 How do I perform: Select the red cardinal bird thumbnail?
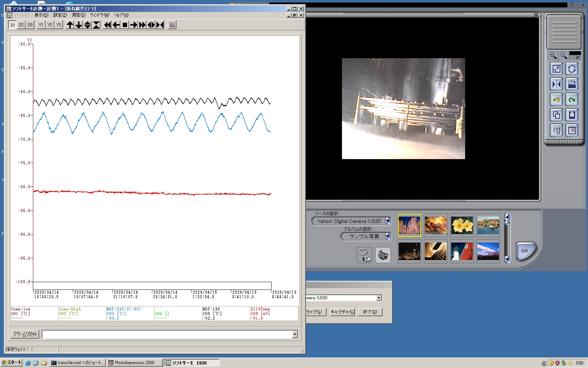[x=435, y=225]
